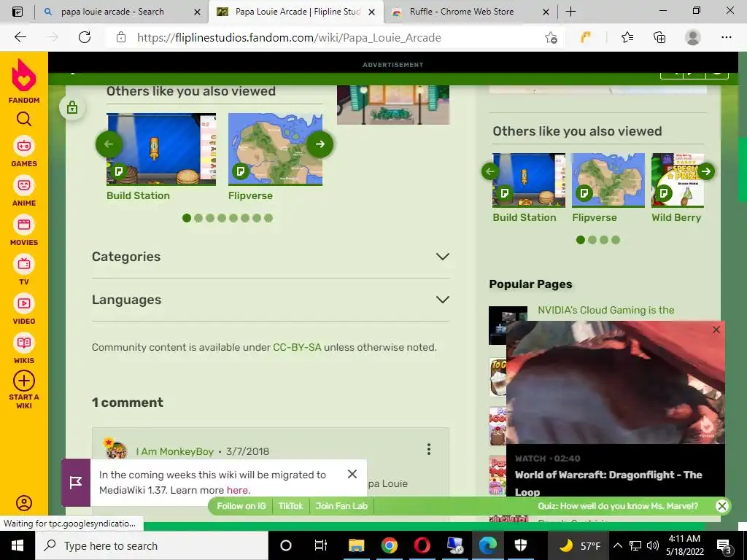Open Flipverse map thumbnail in right rail

[608, 181]
